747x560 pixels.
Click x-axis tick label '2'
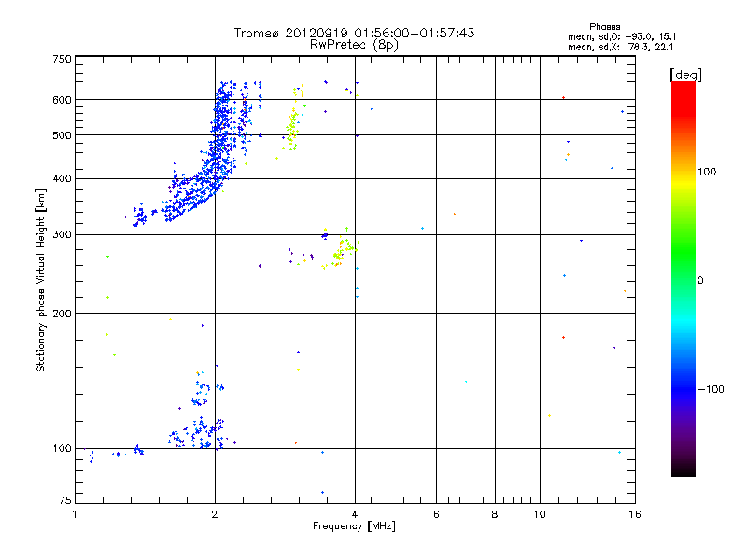[x=215, y=514]
